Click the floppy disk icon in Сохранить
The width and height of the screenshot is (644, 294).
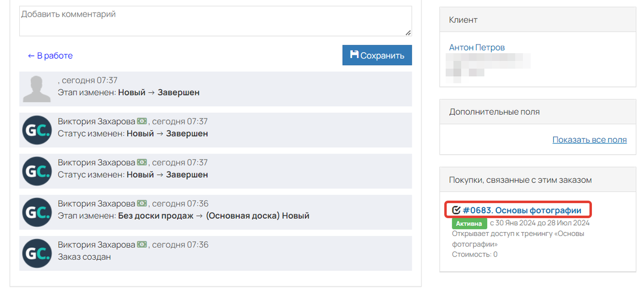[x=354, y=54]
